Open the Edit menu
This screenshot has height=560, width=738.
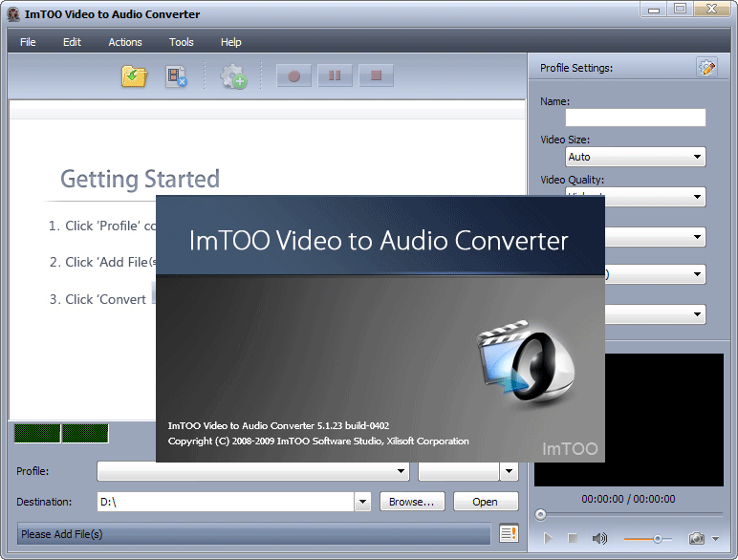coord(72,42)
